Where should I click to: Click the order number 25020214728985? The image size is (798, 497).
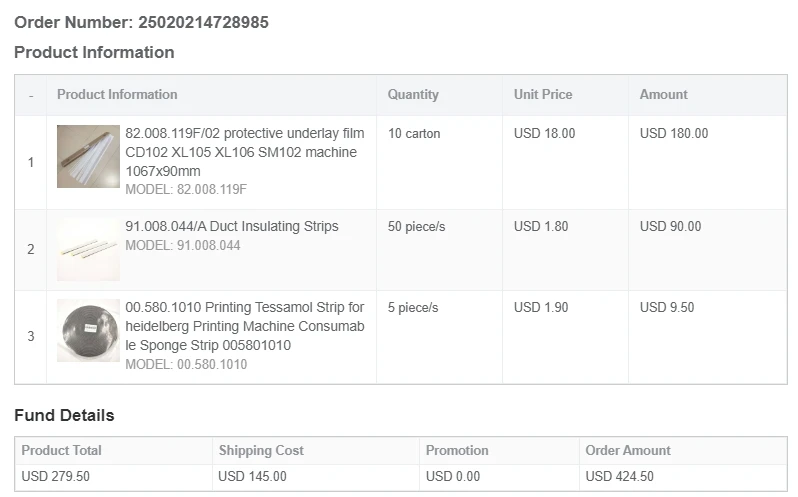203,22
